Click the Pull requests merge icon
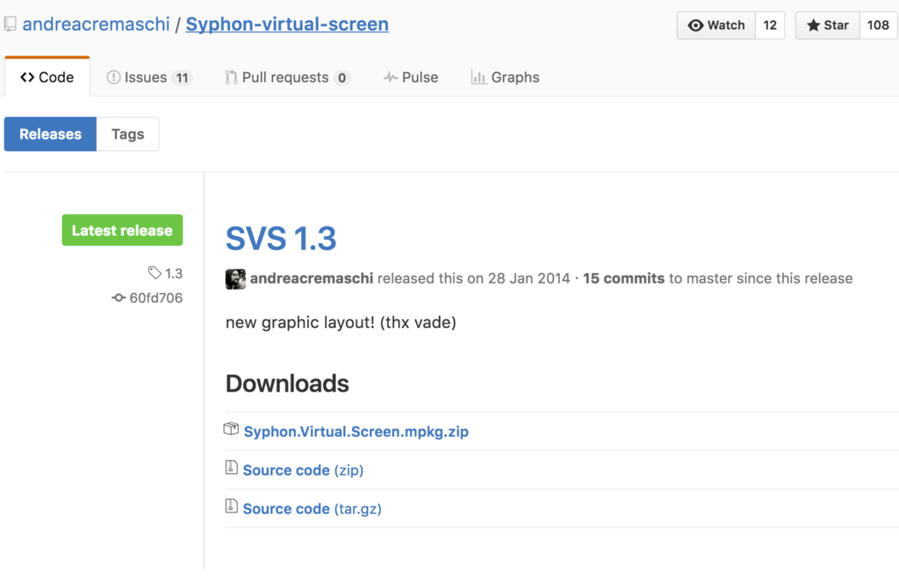Image resolution: width=899 pixels, height=588 pixels. 231,77
